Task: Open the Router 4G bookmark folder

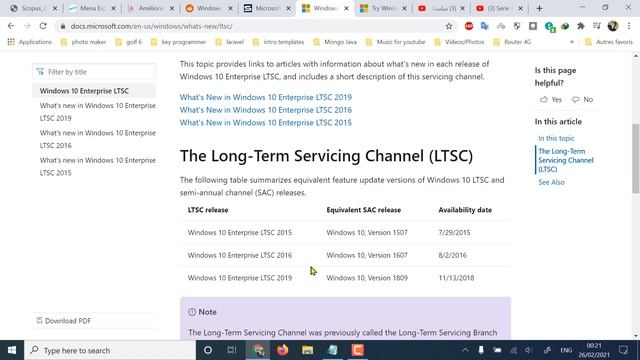Action: (x=512, y=42)
